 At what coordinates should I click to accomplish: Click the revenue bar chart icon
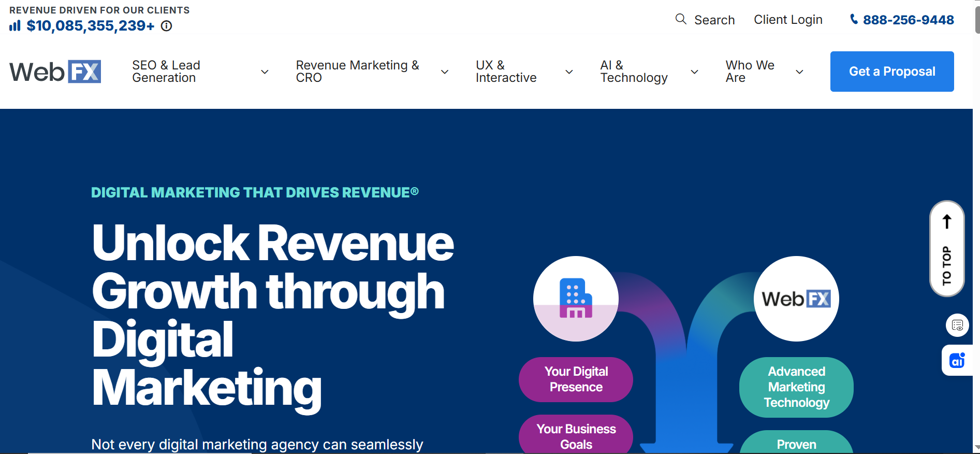15,25
